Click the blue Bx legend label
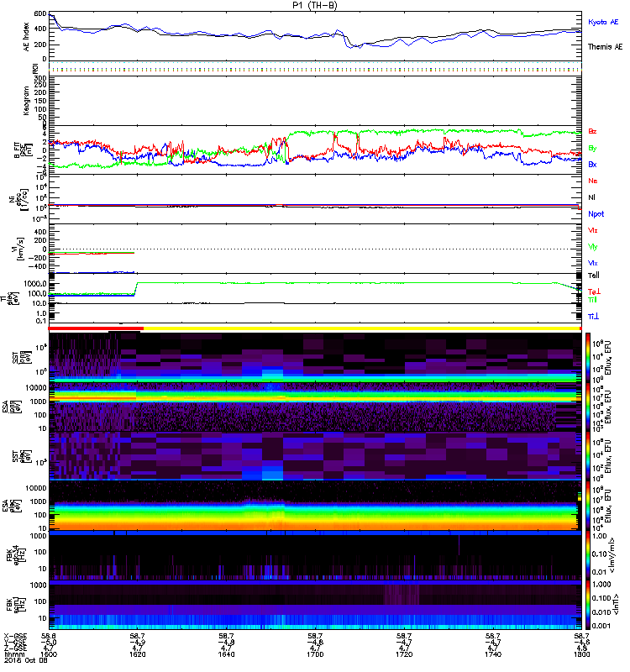The height and width of the screenshot is (672, 630). (x=593, y=165)
